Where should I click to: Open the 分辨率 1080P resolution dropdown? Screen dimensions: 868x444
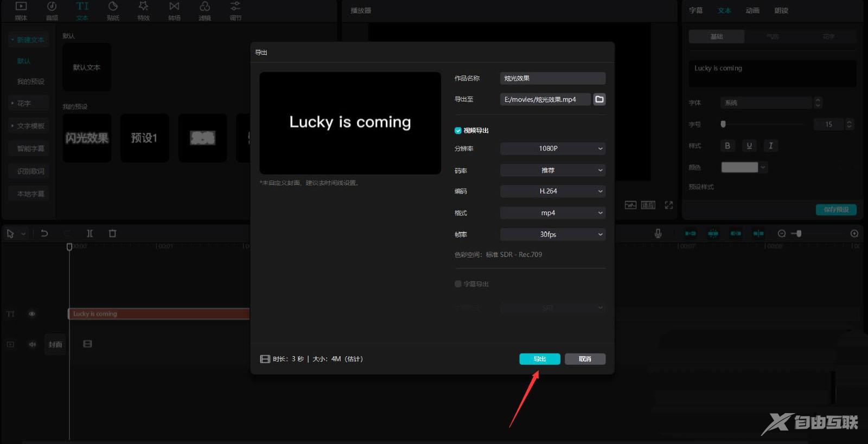[x=552, y=148]
